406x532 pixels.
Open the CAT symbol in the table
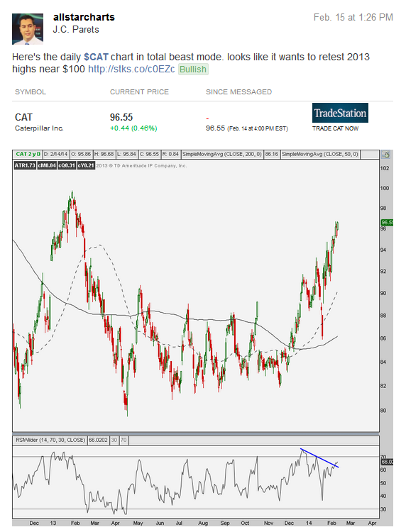[23, 117]
